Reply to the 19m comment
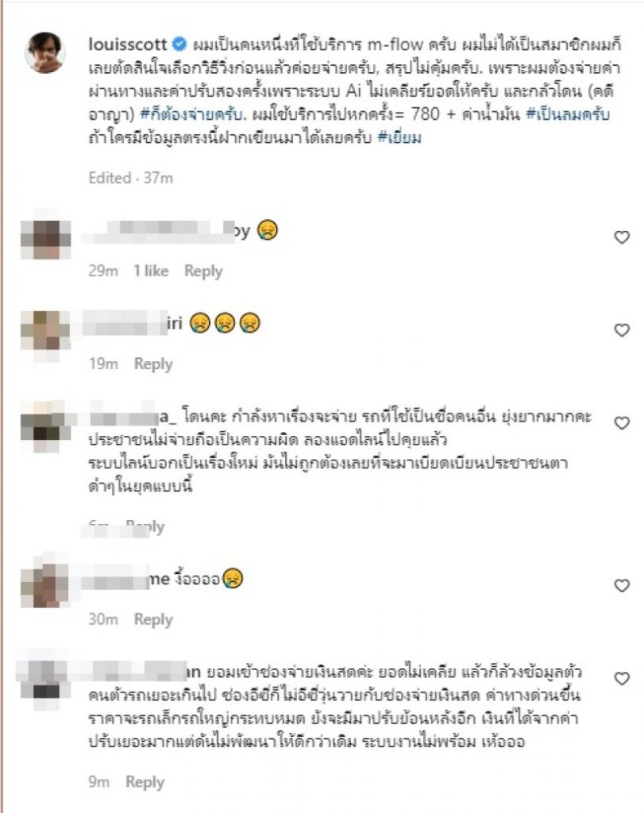The width and height of the screenshot is (644, 813). click(x=153, y=364)
